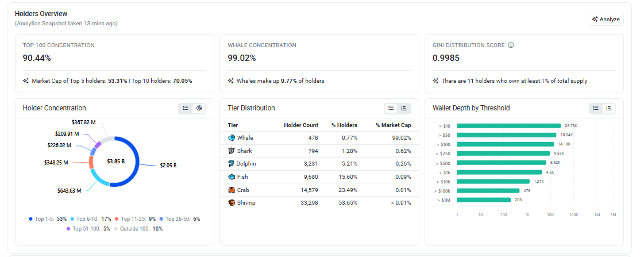
Task: Sort by the % Market Cap column header
Action: pos(393,125)
